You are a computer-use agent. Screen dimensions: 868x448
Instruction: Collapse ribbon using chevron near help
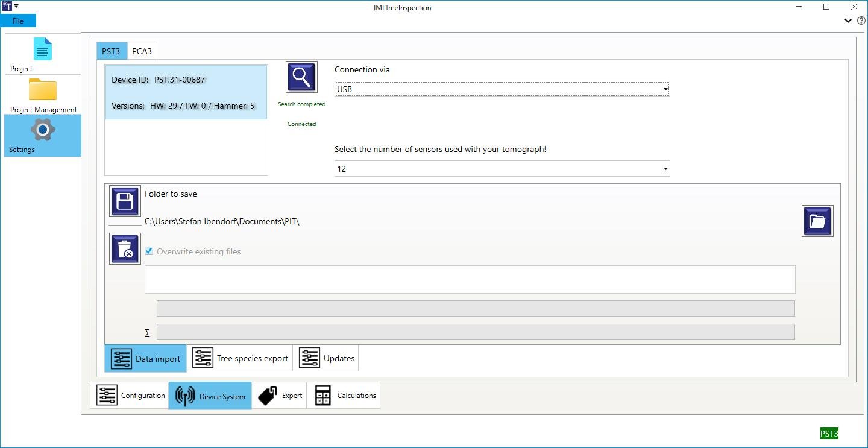pyautogui.click(x=848, y=21)
